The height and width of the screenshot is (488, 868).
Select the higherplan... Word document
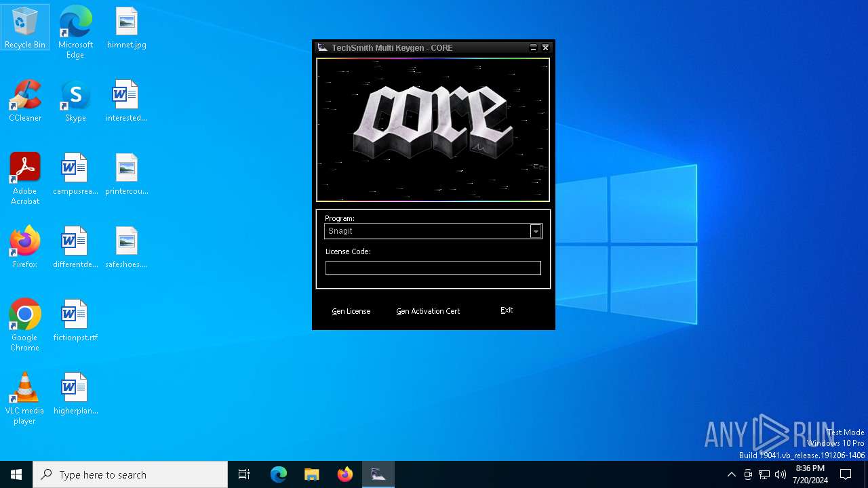point(75,393)
